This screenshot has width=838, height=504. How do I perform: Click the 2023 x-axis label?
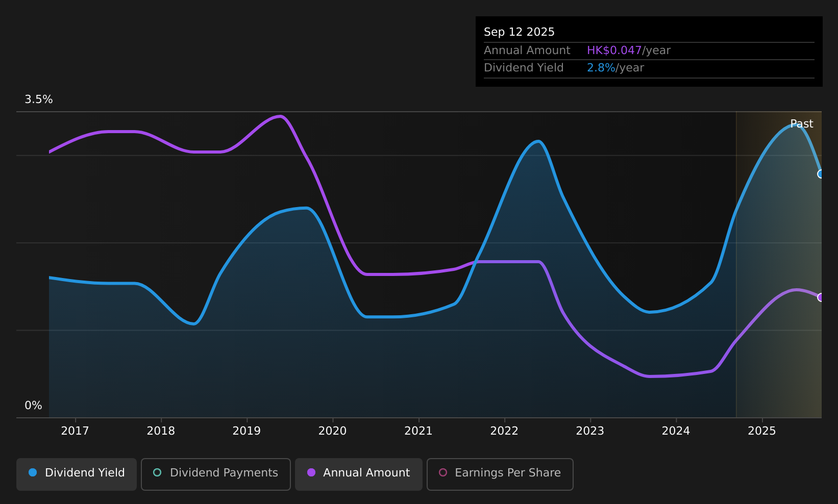click(x=590, y=431)
